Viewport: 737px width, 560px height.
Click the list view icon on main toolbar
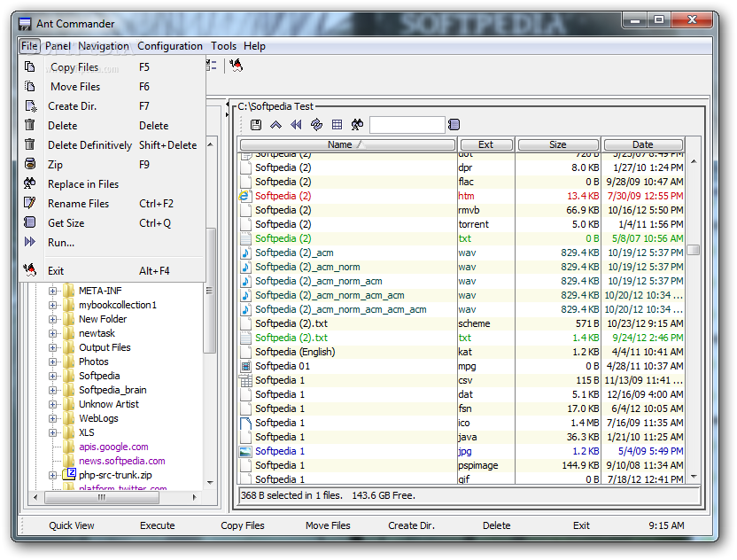[x=212, y=66]
